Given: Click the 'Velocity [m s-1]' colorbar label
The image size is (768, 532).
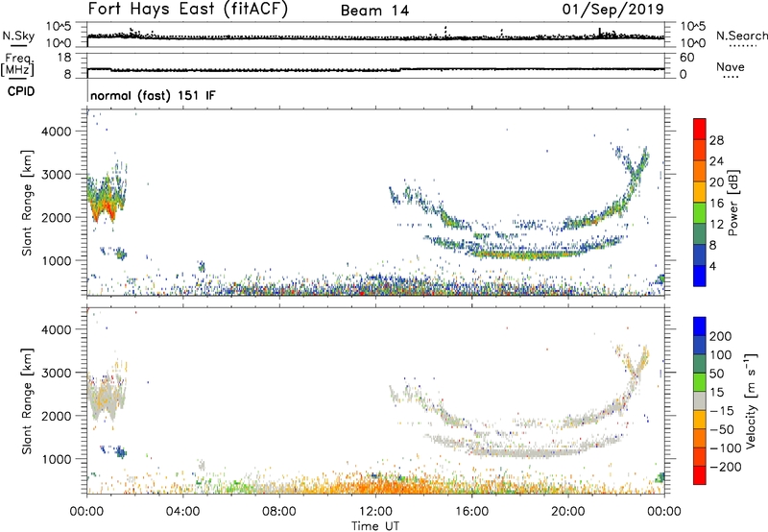Looking at the screenshot, I should (x=751, y=400).
